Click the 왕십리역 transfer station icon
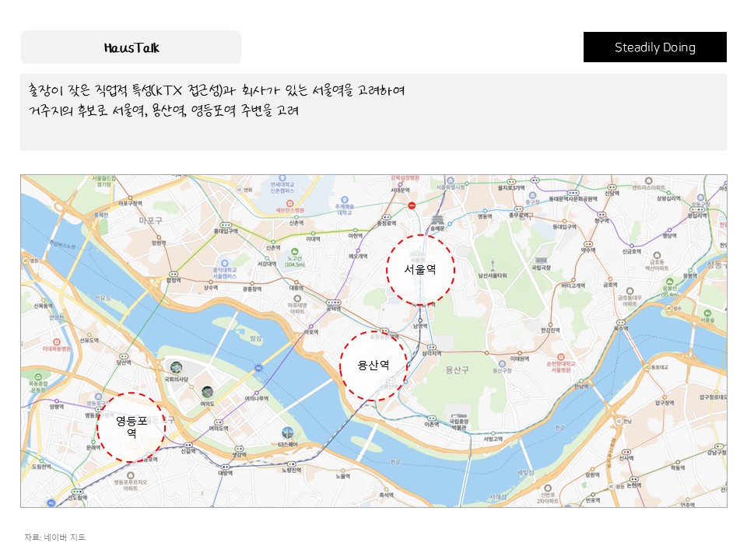 [x=697, y=209]
